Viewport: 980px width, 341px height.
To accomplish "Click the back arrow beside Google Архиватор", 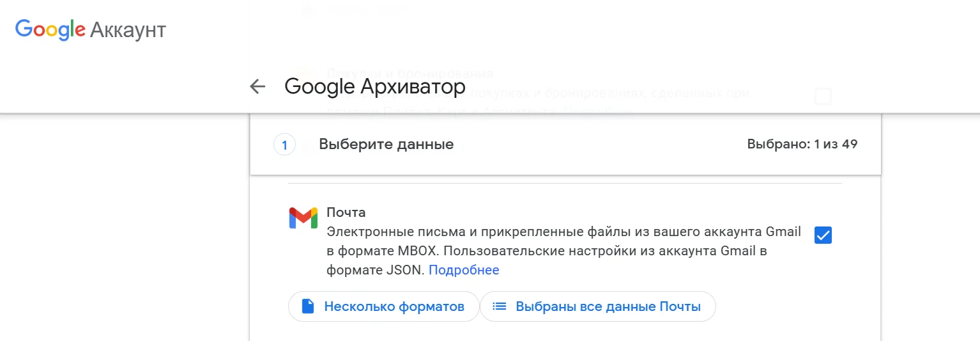I will coord(257,86).
